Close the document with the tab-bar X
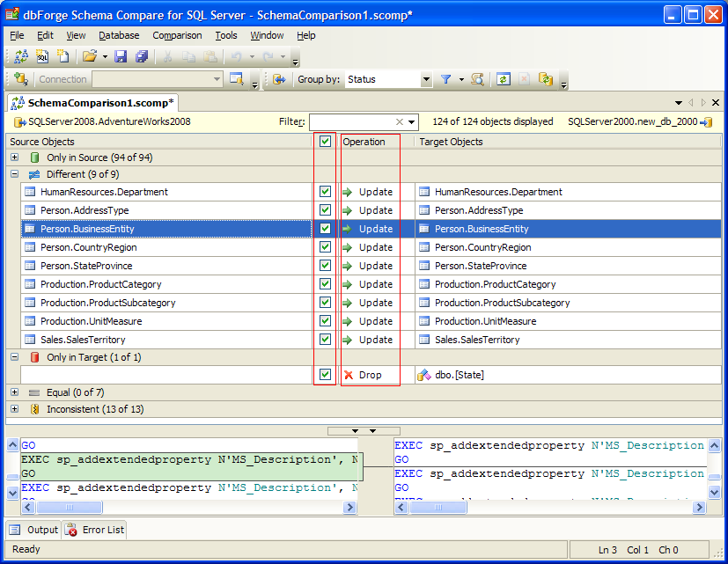The image size is (728, 564). tap(716, 103)
